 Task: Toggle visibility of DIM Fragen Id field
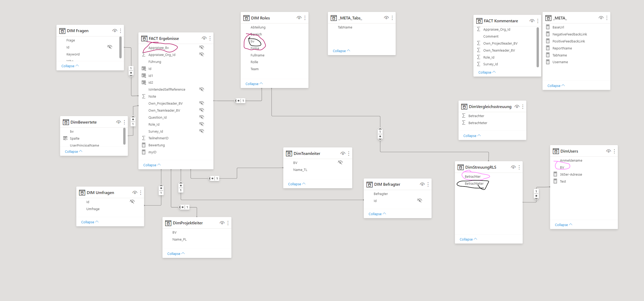tap(110, 47)
